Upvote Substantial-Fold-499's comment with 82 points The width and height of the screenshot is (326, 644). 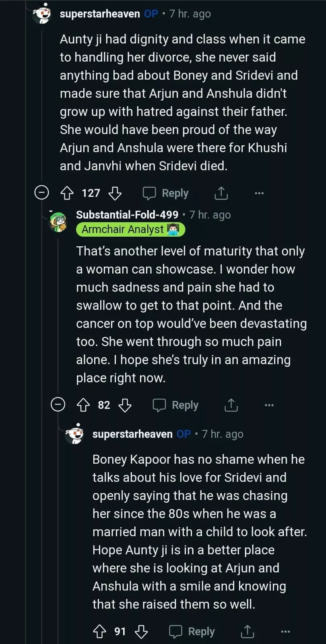pyautogui.click(x=83, y=405)
